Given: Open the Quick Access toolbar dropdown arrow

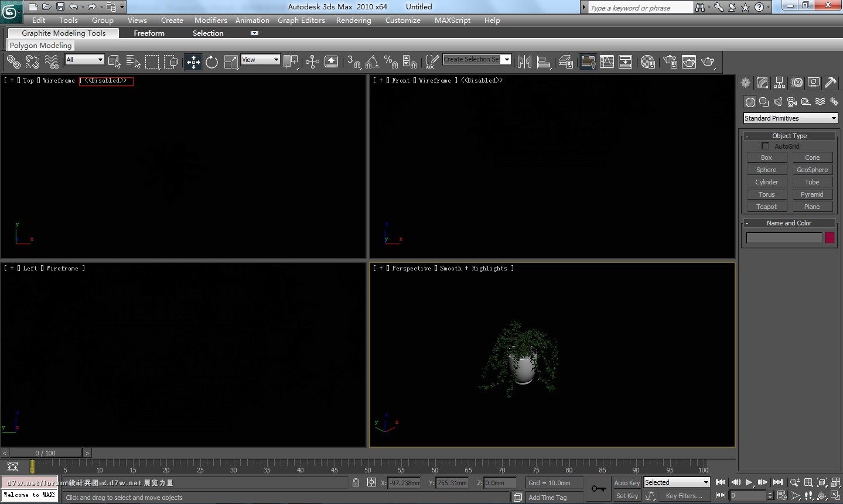Looking at the screenshot, I should [x=122, y=7].
